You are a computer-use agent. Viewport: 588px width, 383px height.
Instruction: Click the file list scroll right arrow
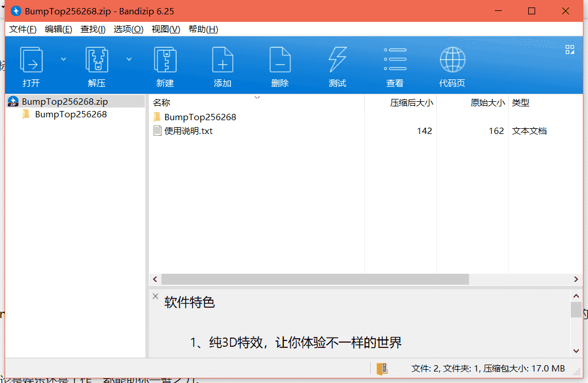coord(576,279)
